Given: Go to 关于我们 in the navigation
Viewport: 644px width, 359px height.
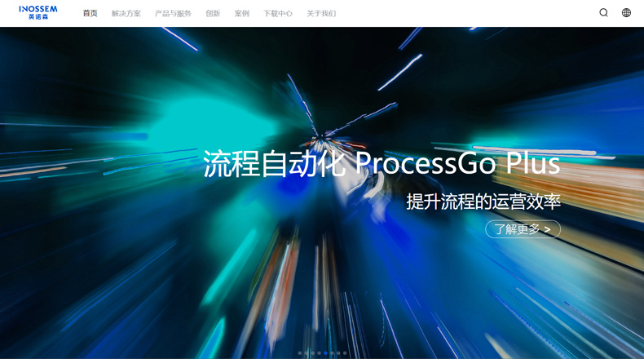Looking at the screenshot, I should coord(321,14).
